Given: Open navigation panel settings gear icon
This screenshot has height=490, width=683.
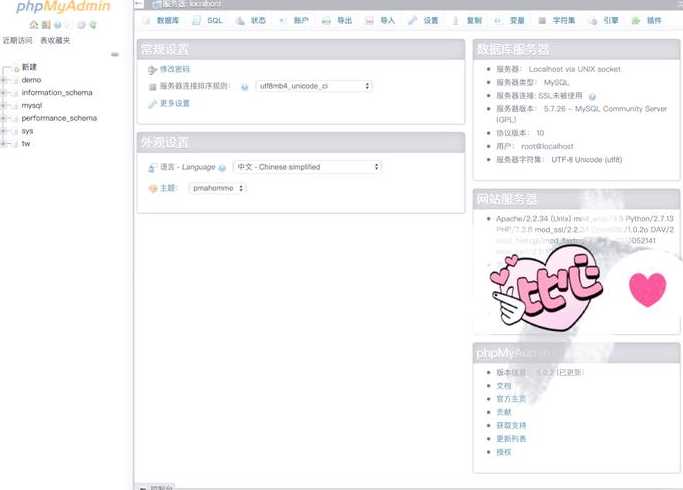Looking at the screenshot, I should [x=81, y=25].
